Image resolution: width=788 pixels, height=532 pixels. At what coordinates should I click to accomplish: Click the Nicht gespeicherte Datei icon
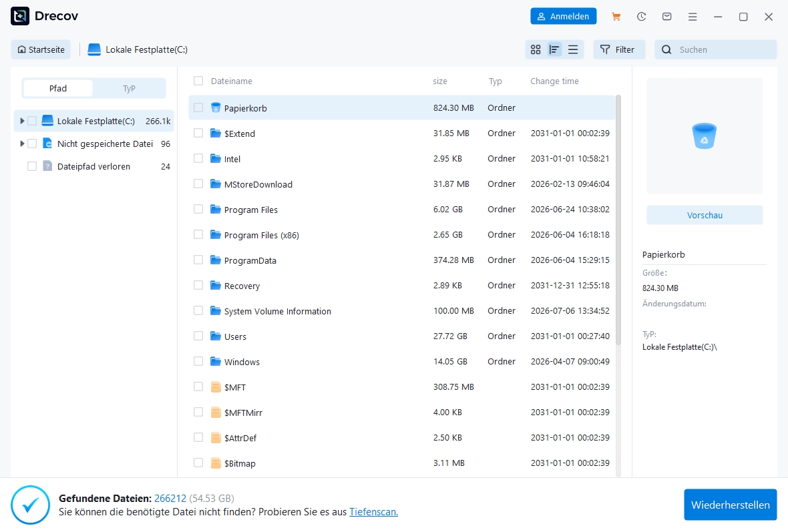coord(47,143)
